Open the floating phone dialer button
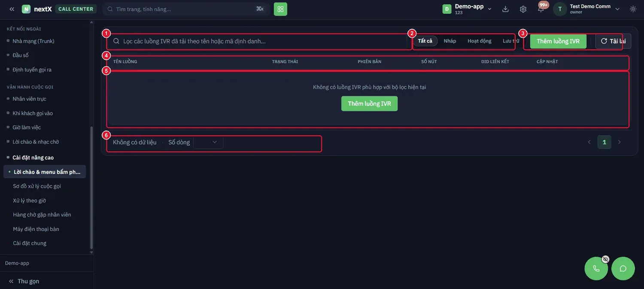 (596, 268)
